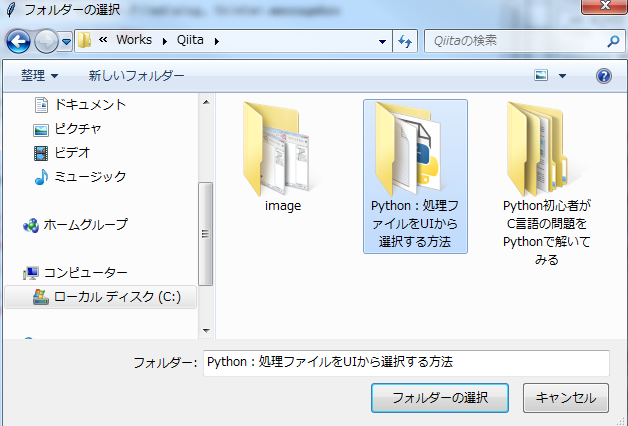Select the image folder thumbnail
Screen dimensions: 628x426
pyautogui.click(x=277, y=149)
